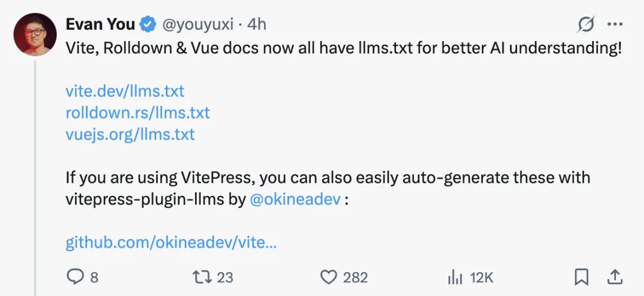
Task: Click Evan You's profile avatar
Action: click(x=35, y=35)
